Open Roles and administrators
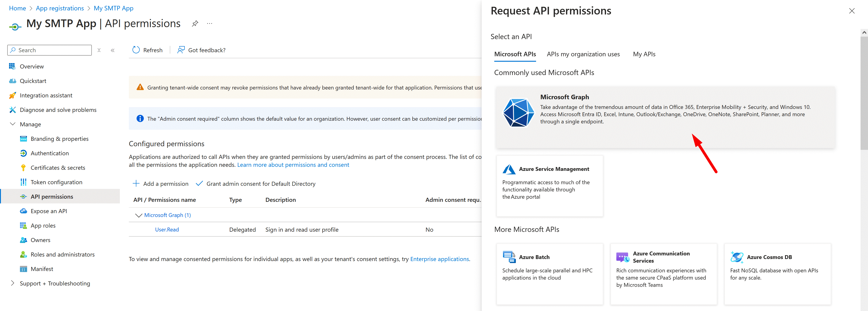The width and height of the screenshot is (868, 311). pos(62,255)
